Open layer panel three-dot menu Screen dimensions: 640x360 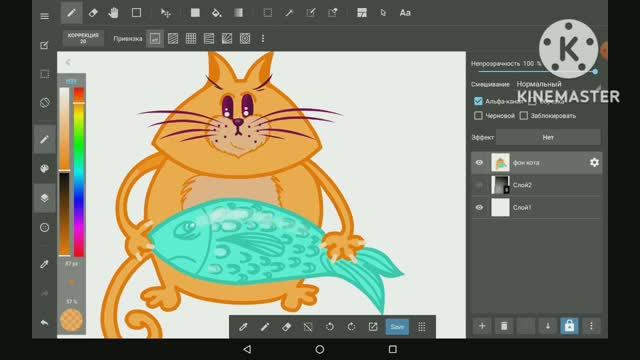click(x=591, y=326)
